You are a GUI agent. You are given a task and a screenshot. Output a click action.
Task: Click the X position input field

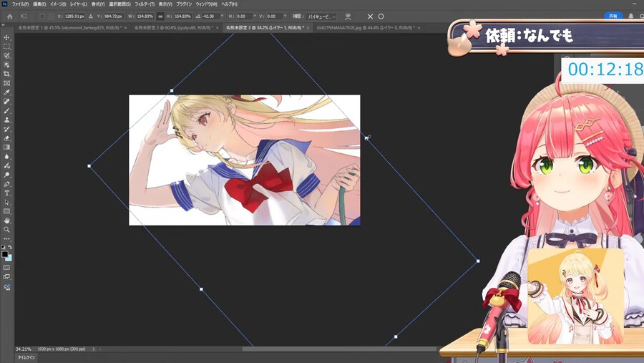74,16
